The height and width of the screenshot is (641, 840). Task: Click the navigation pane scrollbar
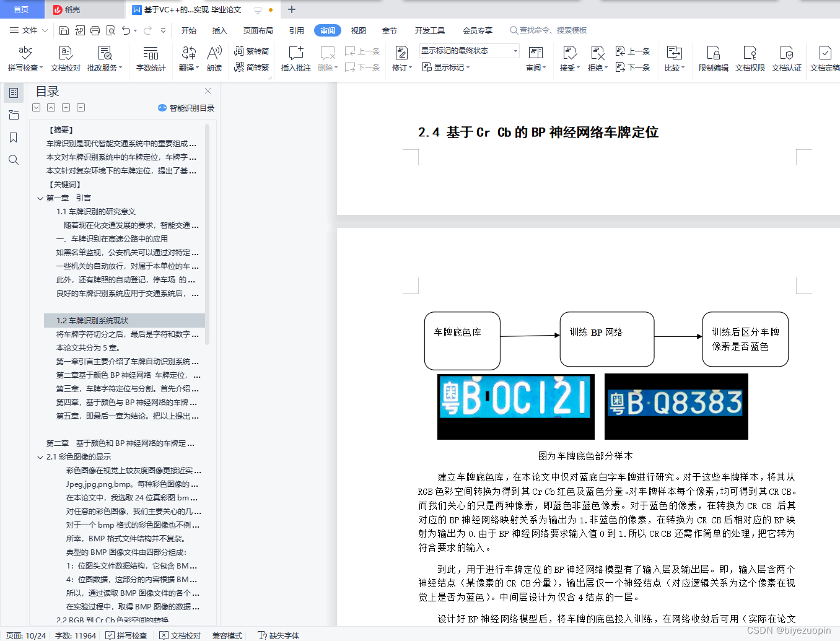point(207,234)
